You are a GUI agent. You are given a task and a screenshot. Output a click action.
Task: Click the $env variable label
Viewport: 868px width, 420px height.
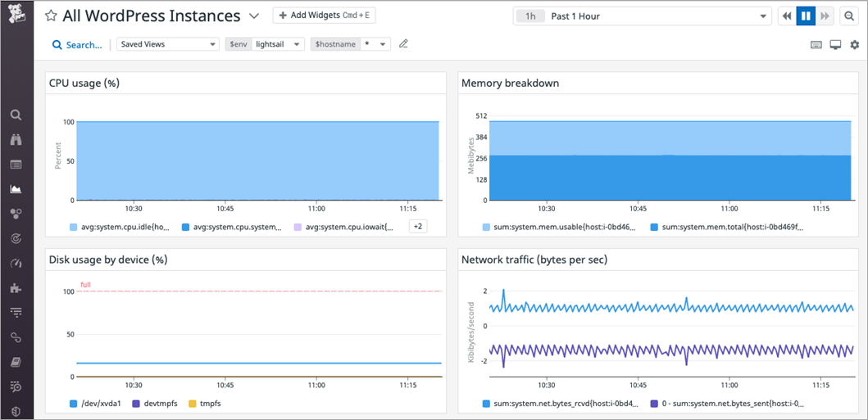pyautogui.click(x=238, y=44)
